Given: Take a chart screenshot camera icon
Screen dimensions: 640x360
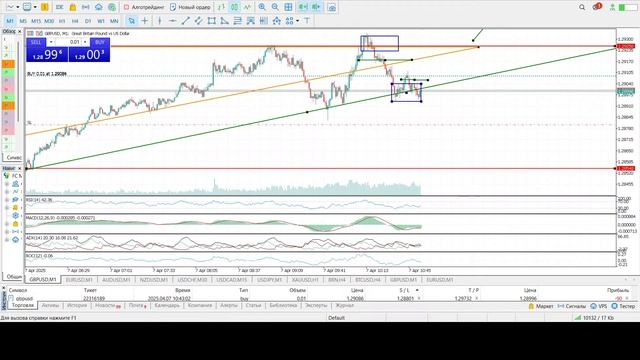Looking at the screenshot, I should [x=332, y=7].
